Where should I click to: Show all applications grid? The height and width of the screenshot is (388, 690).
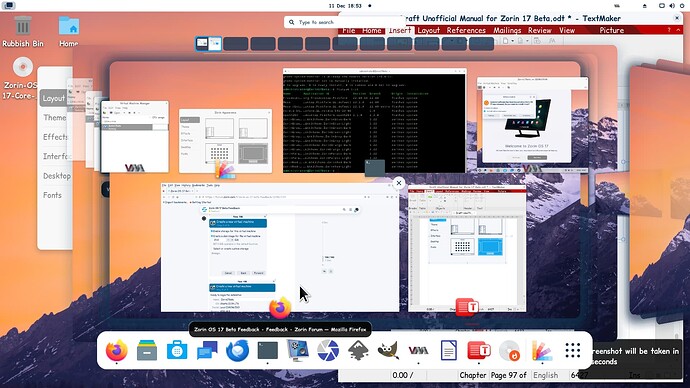click(x=573, y=351)
